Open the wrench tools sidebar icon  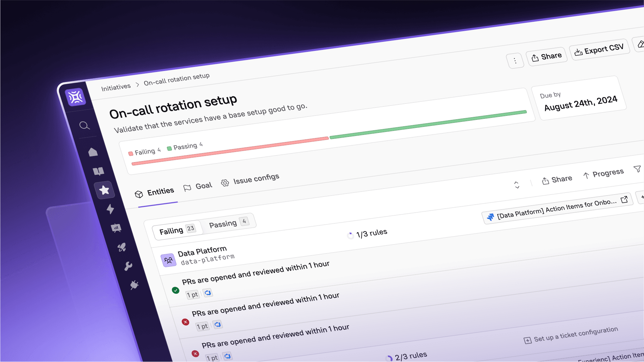coord(128,266)
